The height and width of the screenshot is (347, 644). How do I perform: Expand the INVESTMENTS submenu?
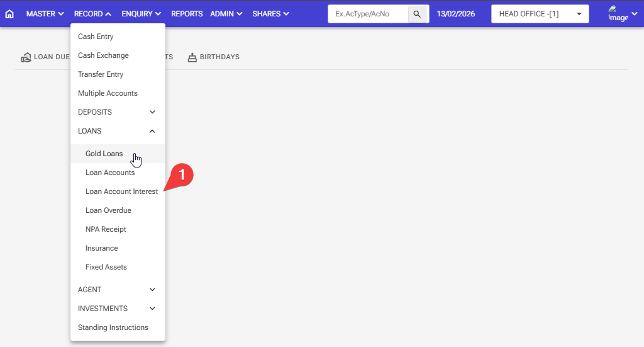click(x=118, y=309)
